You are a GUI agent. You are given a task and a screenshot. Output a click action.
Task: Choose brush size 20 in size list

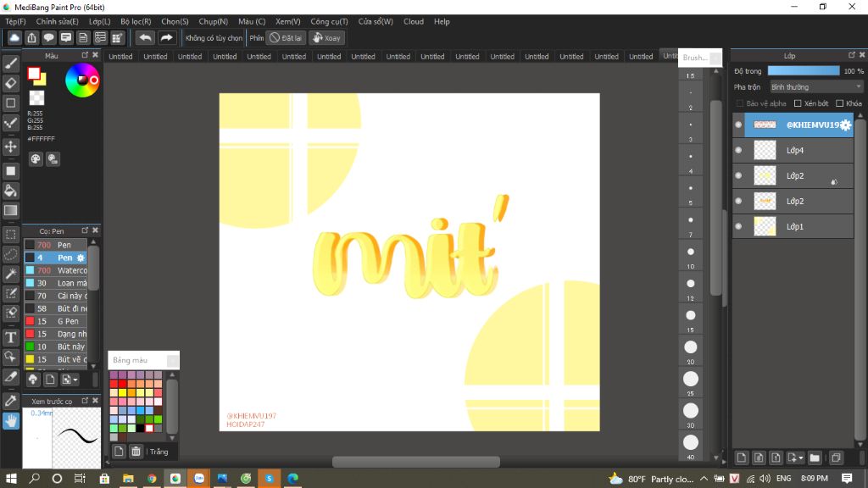coord(690,347)
